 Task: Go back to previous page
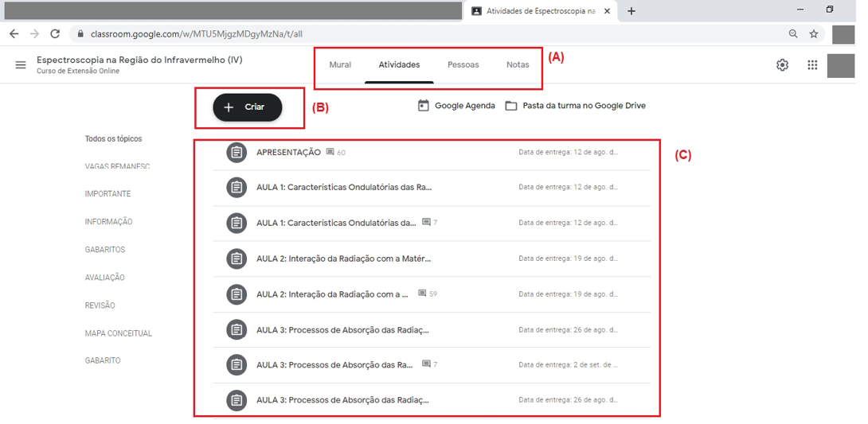14,34
